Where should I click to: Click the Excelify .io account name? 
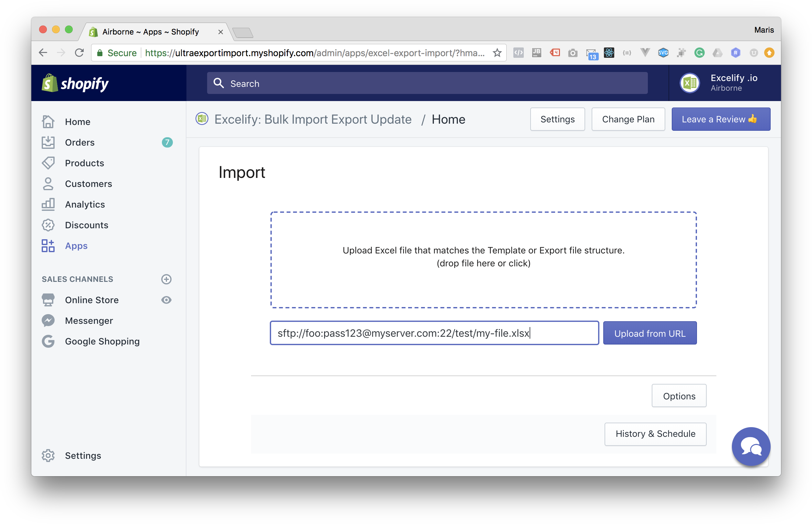(733, 78)
